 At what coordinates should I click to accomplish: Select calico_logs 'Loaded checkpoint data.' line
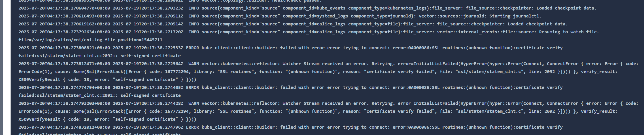(293, 24)
